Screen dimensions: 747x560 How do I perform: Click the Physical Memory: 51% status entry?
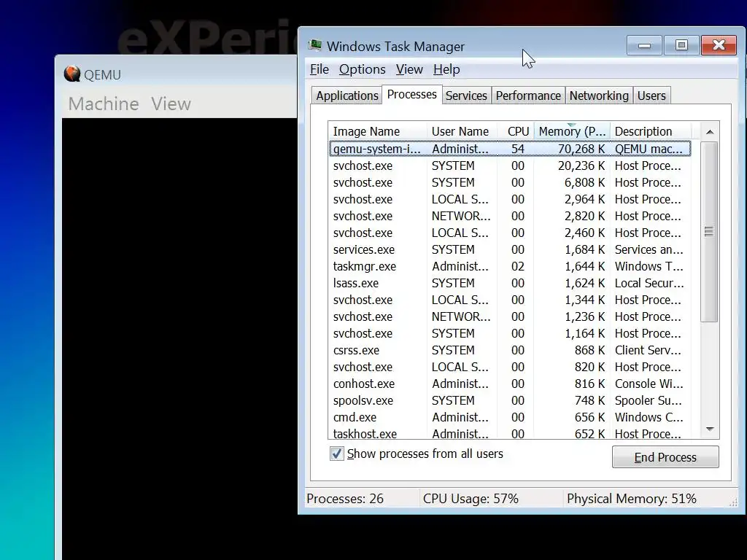tap(631, 499)
